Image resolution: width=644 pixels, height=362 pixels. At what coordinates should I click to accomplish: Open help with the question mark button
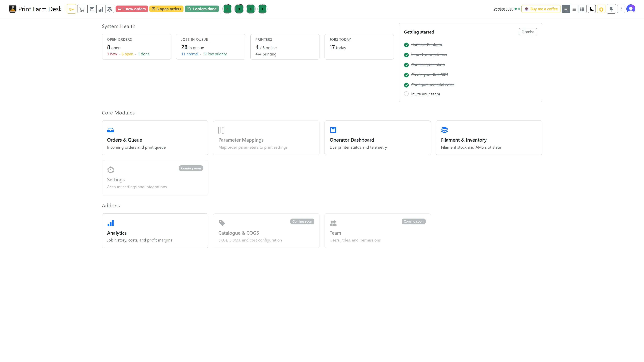[x=621, y=9]
